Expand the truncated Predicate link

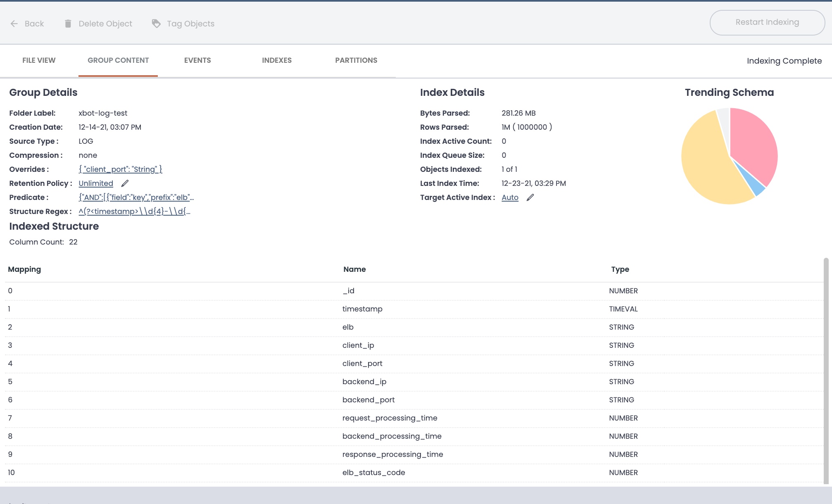point(136,197)
